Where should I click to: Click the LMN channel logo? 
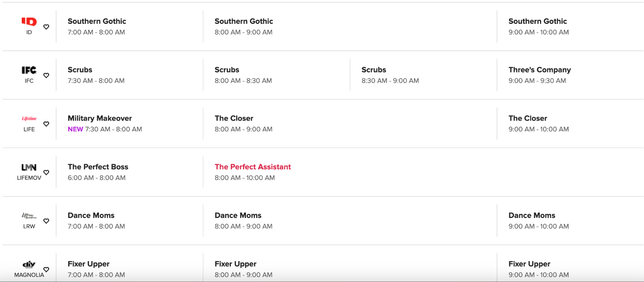point(29,167)
